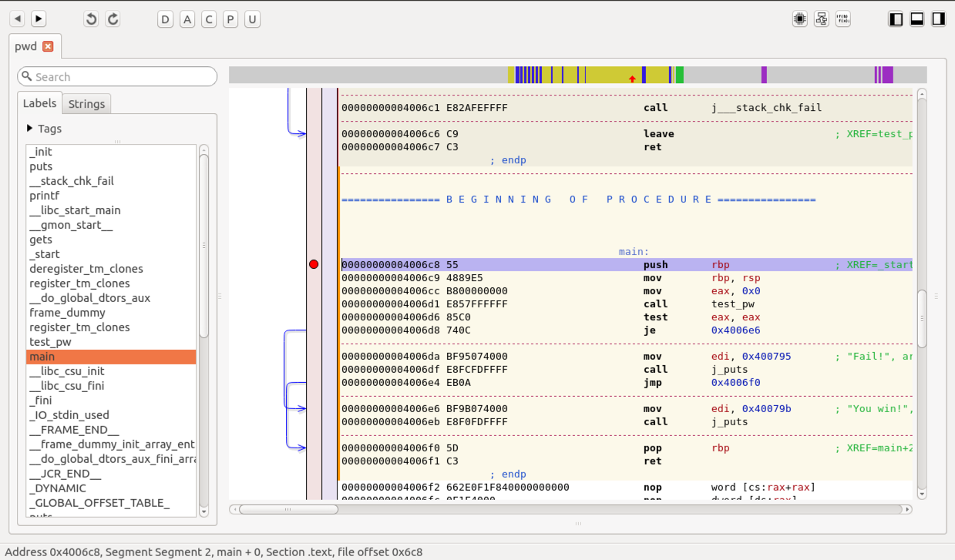Click the navigate back arrow icon
This screenshot has height=560, width=955.
pyautogui.click(x=17, y=19)
